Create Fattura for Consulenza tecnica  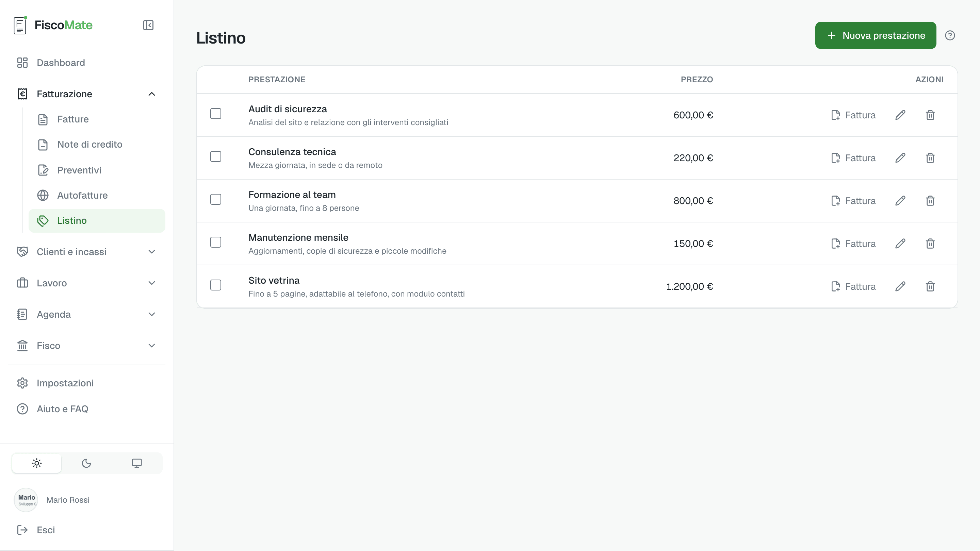pos(853,158)
